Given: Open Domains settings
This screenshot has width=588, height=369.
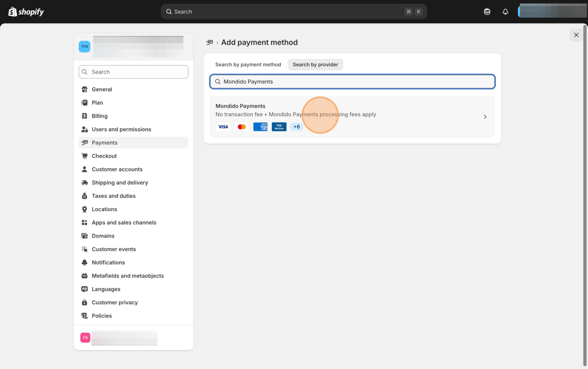Looking at the screenshot, I should pyautogui.click(x=133, y=235).
